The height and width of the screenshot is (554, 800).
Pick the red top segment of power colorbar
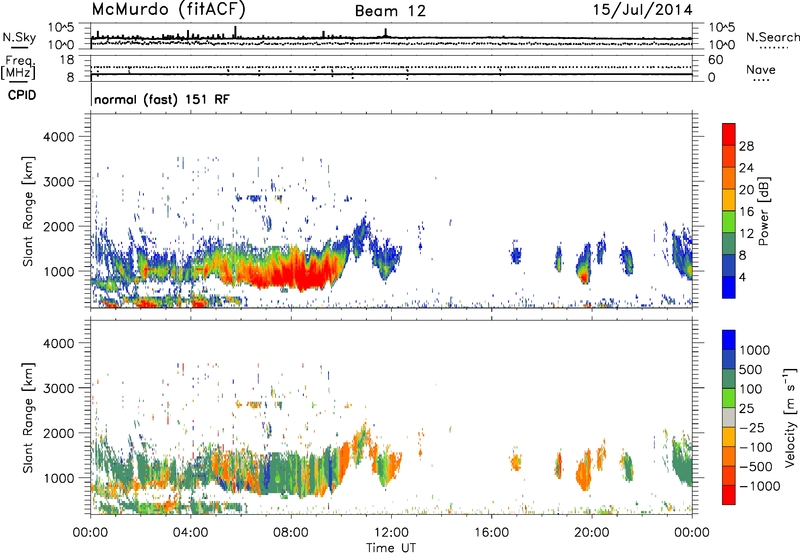pos(729,135)
